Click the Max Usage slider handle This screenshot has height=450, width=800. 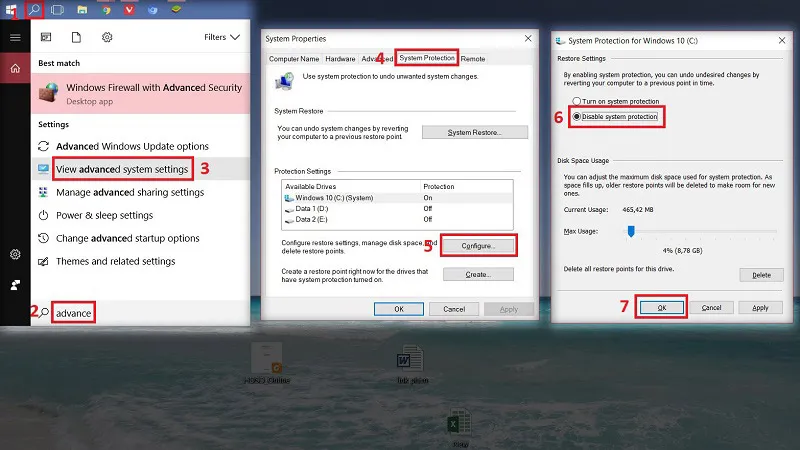click(631, 231)
